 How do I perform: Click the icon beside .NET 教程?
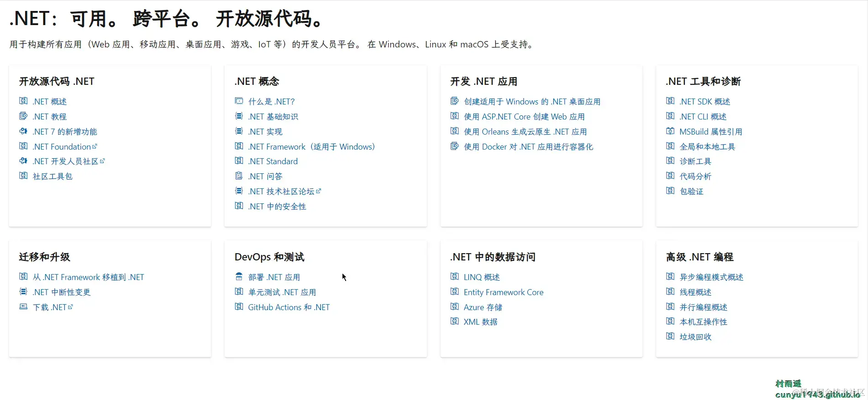[x=23, y=116]
